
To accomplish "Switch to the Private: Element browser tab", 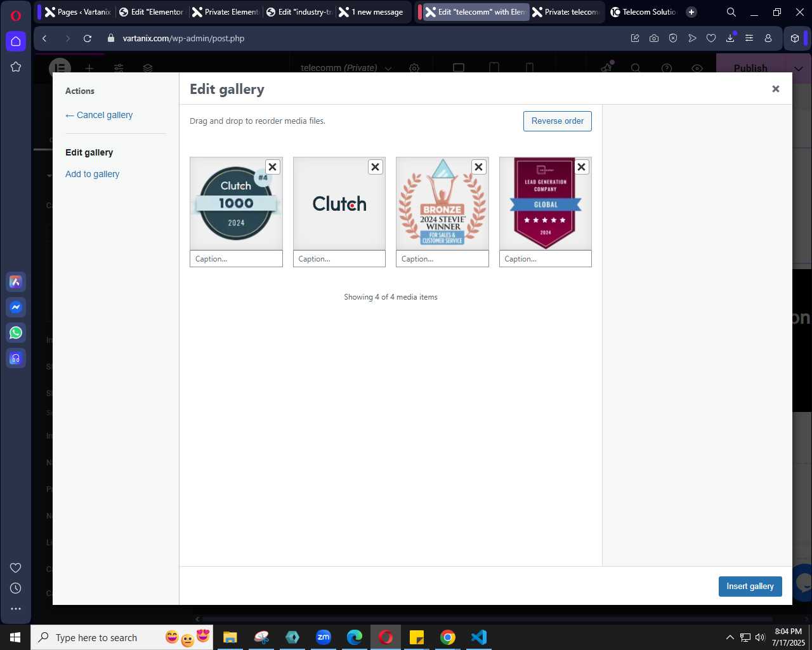I will (x=225, y=11).
